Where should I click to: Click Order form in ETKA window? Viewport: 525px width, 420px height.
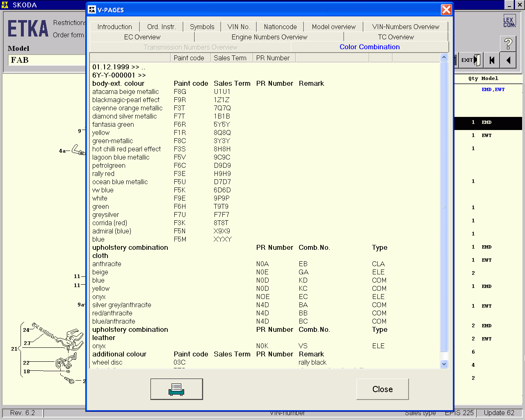[x=68, y=35]
